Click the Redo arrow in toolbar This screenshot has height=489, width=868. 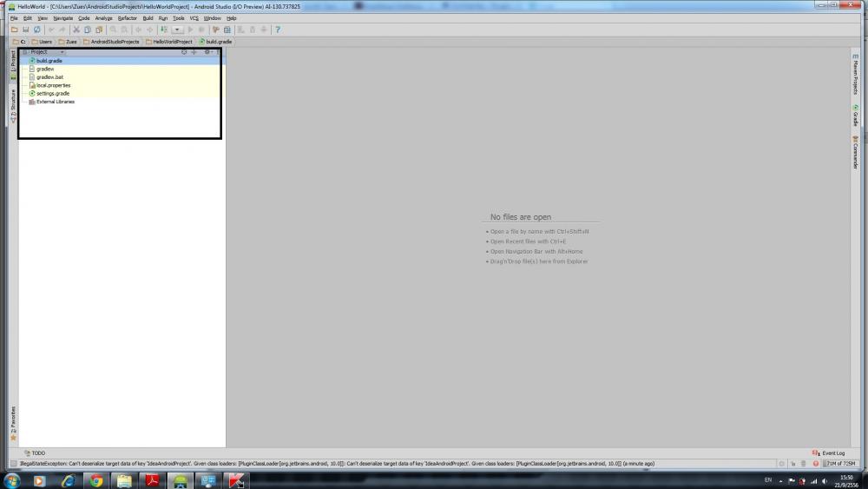pos(62,30)
